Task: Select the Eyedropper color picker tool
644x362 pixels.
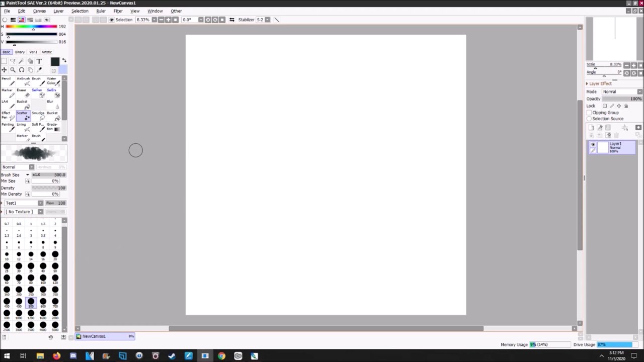Action: click(39, 70)
